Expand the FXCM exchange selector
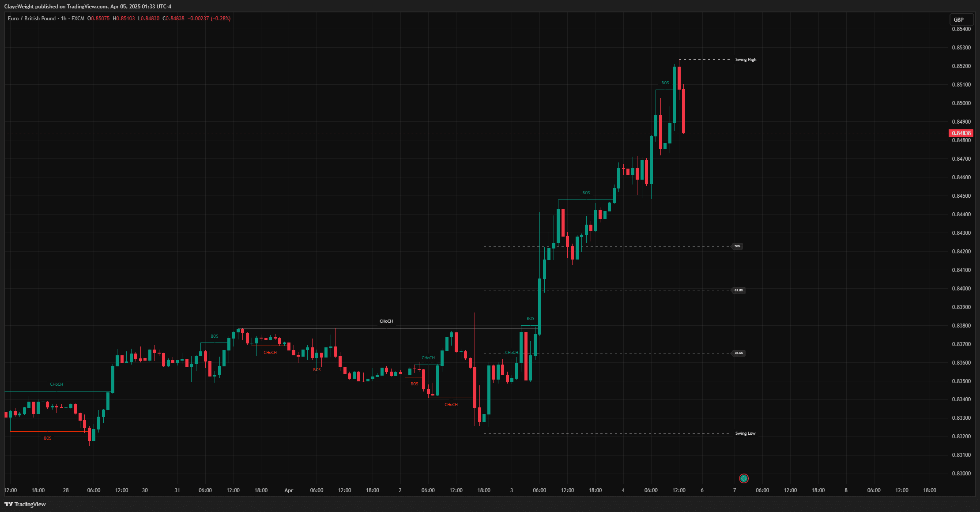Image resolution: width=980 pixels, height=512 pixels. pyautogui.click(x=78, y=19)
